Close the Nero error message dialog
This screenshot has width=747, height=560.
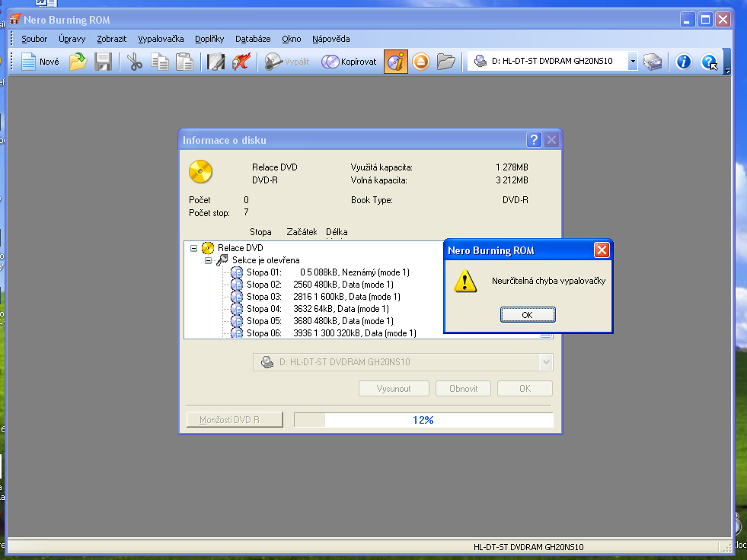click(602, 250)
